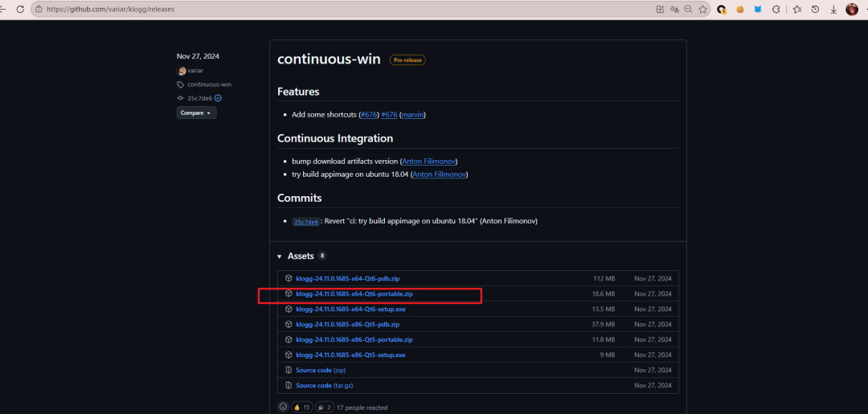Click the Pre-release label badge
The width and height of the screenshot is (868, 414).
tap(407, 59)
